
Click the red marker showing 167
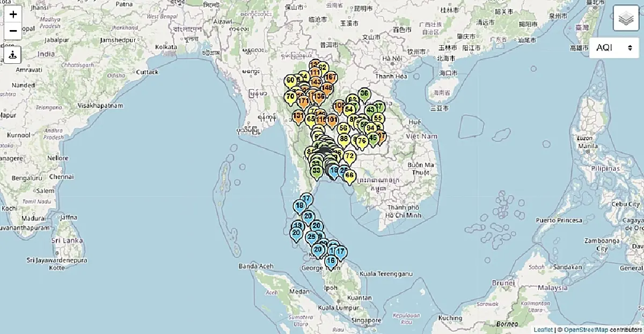click(x=331, y=78)
